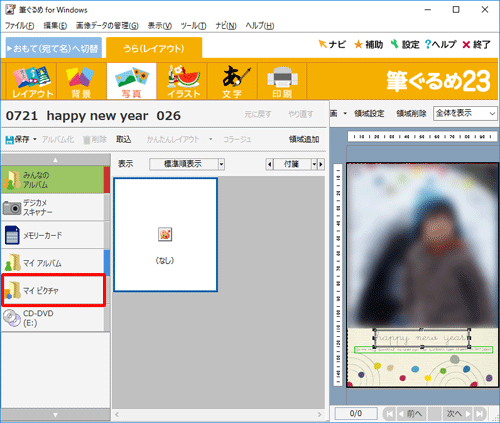This screenshot has height=423, width=500.
Task: Click the horizontal scrollbar right arrow
Action: coord(320,414)
